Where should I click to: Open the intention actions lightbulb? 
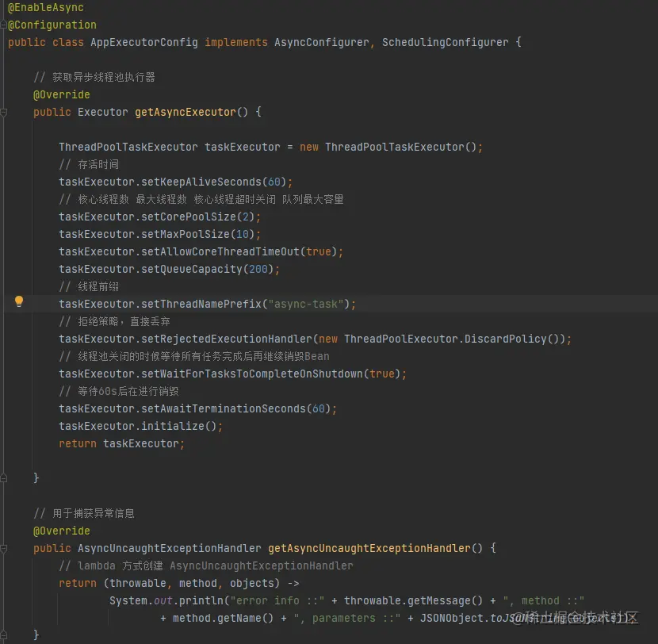(19, 302)
